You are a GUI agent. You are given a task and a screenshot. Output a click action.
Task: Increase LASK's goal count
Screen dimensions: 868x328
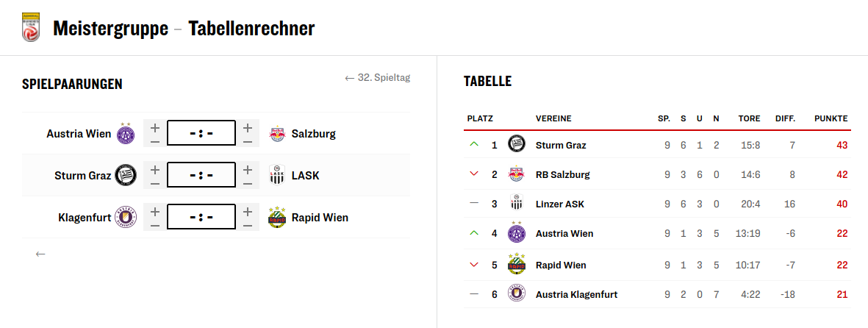[x=248, y=168]
